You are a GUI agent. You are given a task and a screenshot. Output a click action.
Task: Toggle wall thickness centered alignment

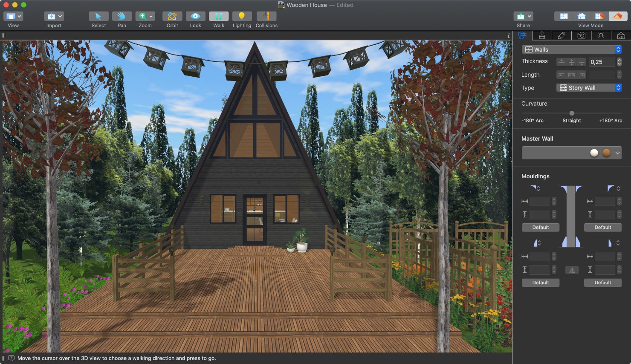tap(571, 62)
